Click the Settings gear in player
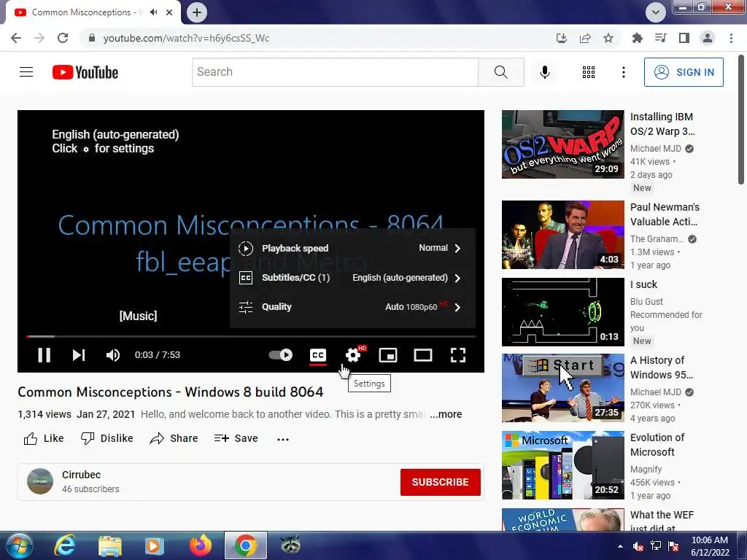Viewport: 747px width, 560px height. pyautogui.click(x=353, y=355)
